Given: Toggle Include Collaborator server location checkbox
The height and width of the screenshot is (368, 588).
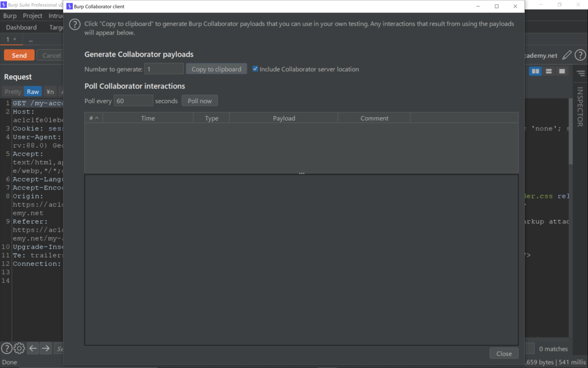Looking at the screenshot, I should click(255, 69).
